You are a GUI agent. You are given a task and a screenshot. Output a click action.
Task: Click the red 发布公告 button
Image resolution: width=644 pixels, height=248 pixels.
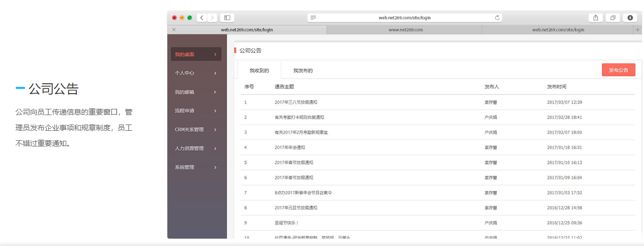tap(618, 70)
